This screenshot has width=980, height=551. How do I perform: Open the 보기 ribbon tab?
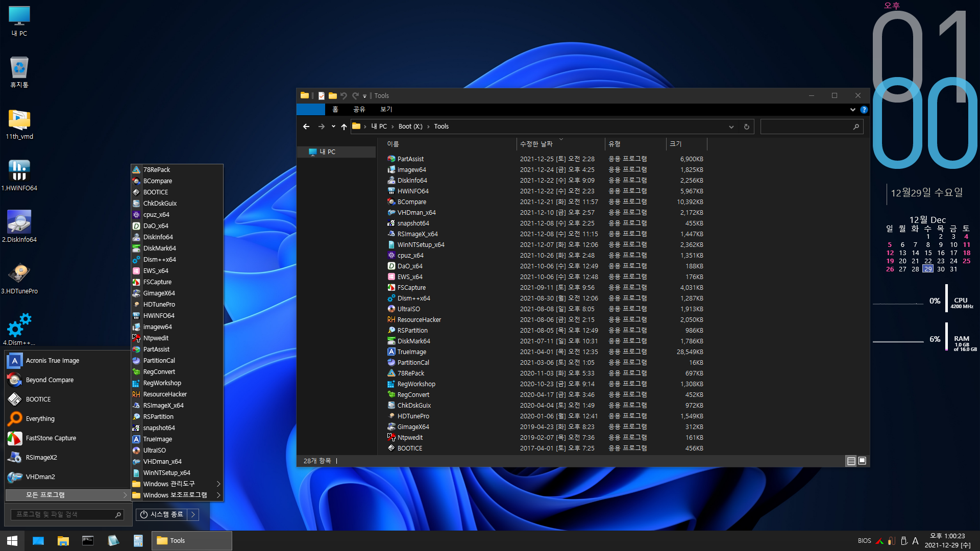[x=386, y=110]
